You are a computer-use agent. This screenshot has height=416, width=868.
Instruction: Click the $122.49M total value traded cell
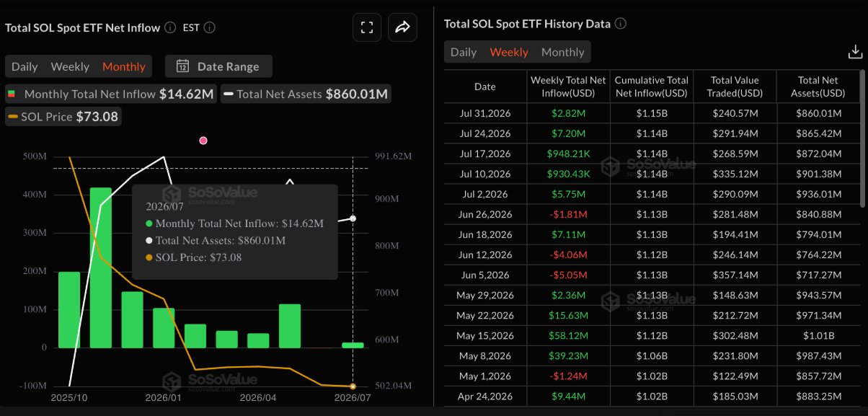pyautogui.click(x=735, y=376)
